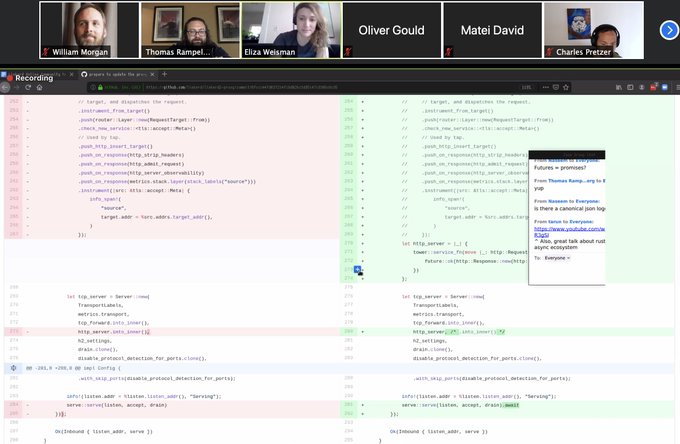Open the YouTube link in Zoom chat
This screenshot has width=680, height=444.
pos(569,232)
